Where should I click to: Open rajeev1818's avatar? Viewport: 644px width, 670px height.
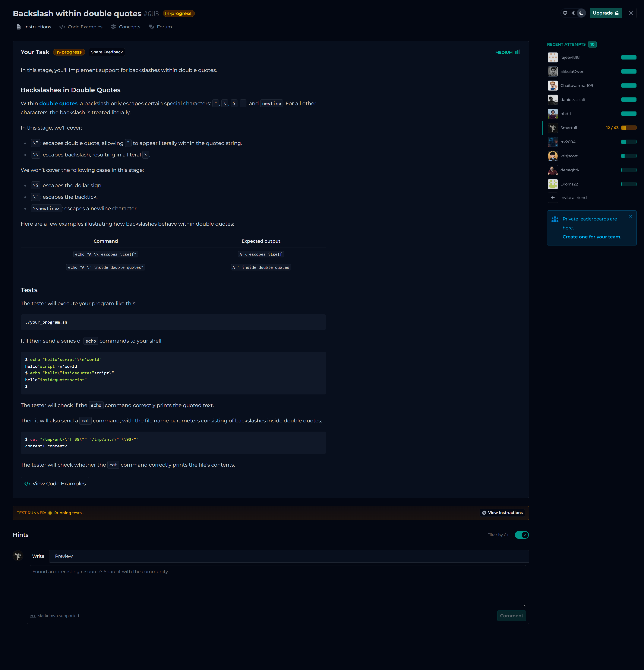(553, 57)
